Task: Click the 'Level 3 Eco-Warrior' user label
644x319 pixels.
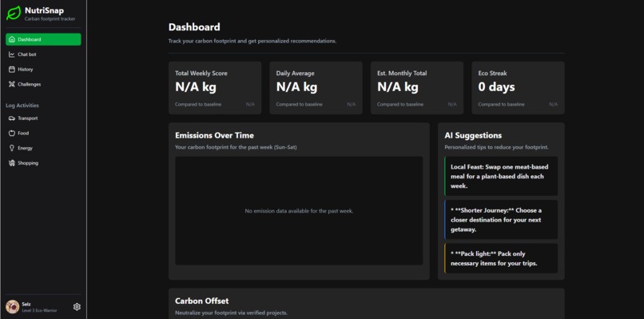Action: pos(39,310)
